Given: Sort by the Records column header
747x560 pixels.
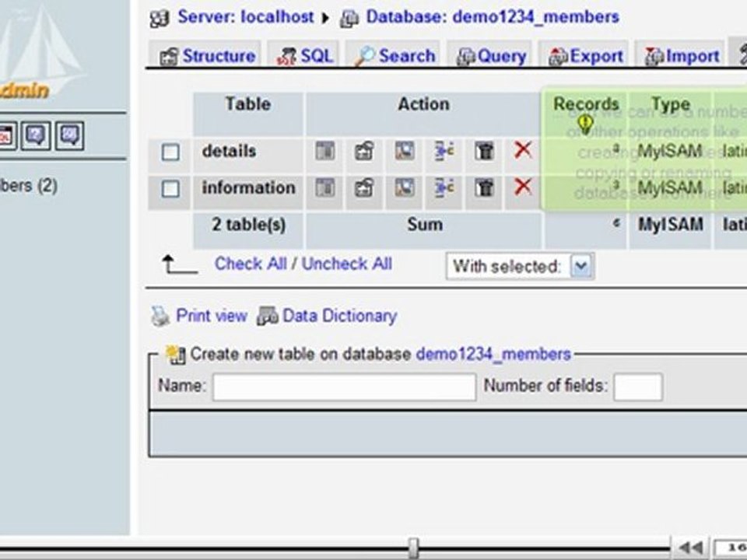Looking at the screenshot, I should 586,104.
